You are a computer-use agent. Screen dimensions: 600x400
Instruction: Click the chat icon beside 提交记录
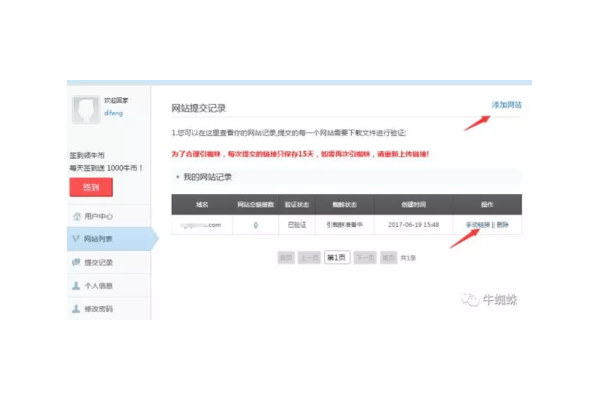(x=76, y=262)
